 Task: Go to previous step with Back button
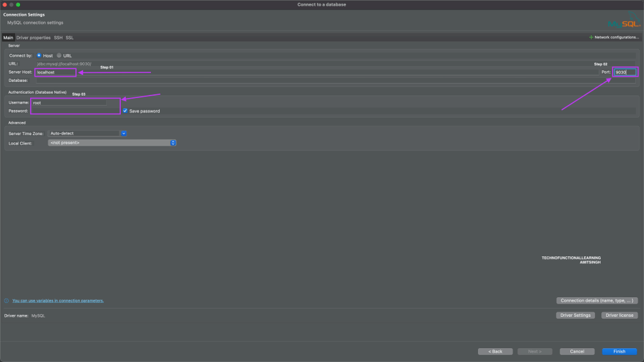495,351
